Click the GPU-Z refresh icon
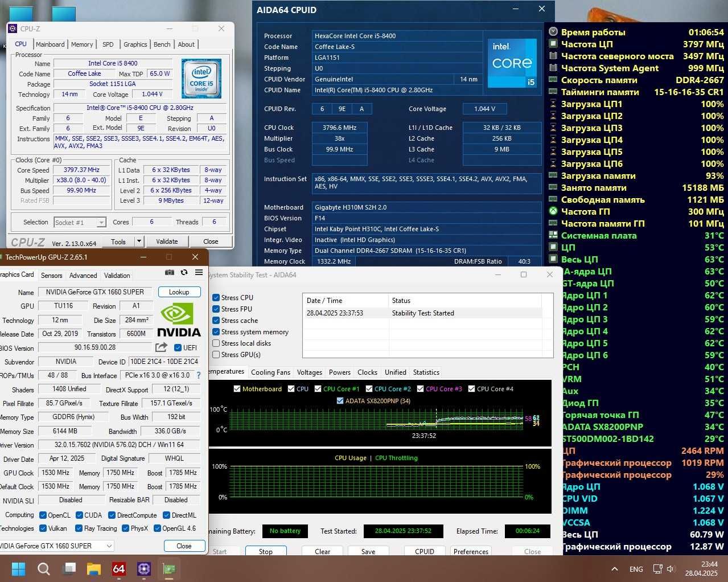The height and width of the screenshot is (582, 728). pyautogui.click(x=184, y=272)
